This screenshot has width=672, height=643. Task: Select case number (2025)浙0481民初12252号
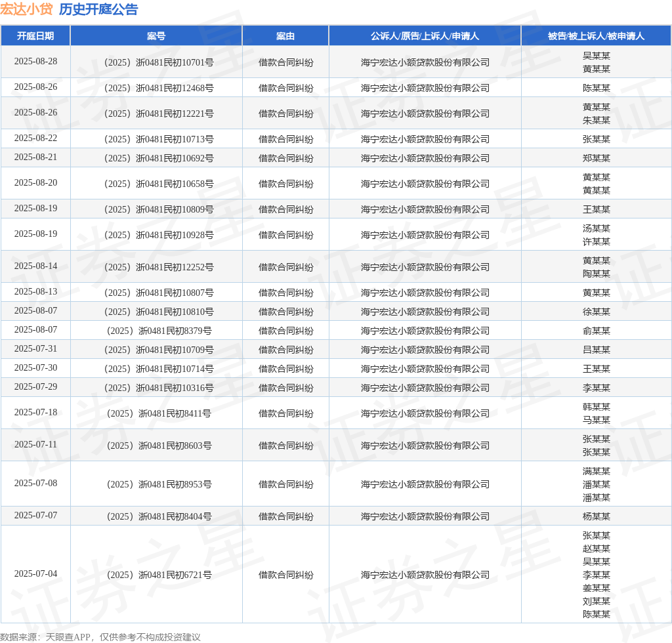159,267
